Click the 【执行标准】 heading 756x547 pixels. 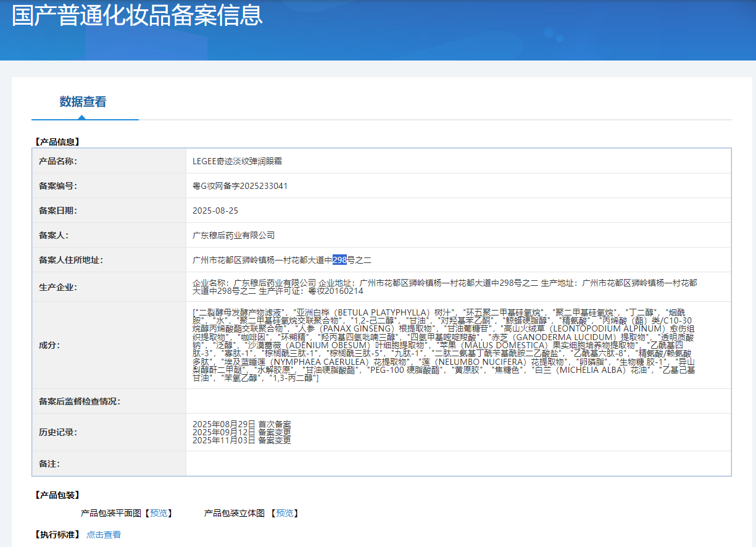click(x=57, y=535)
